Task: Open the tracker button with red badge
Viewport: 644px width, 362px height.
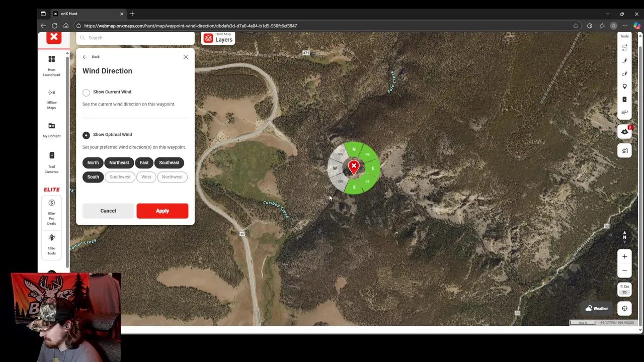Action: (x=624, y=132)
